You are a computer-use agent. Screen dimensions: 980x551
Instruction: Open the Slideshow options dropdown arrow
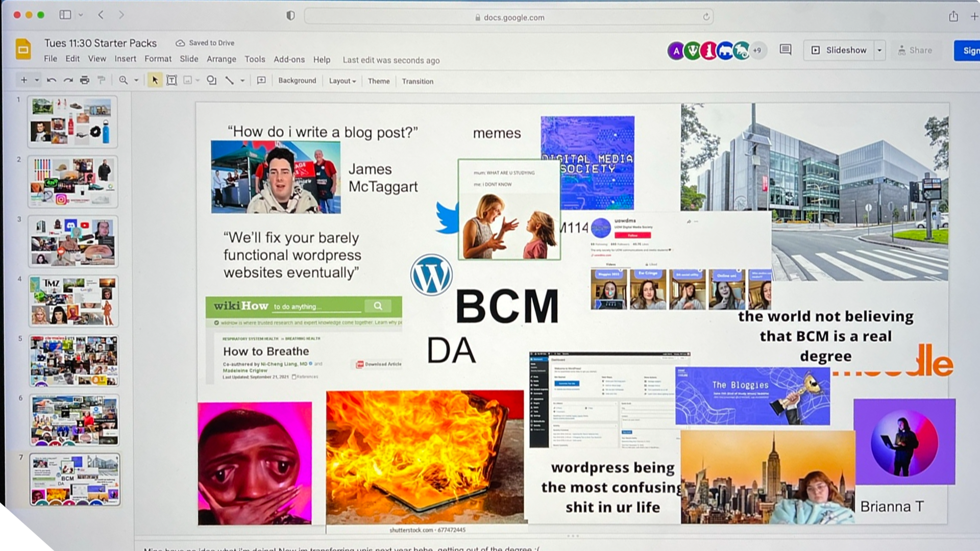tap(879, 50)
